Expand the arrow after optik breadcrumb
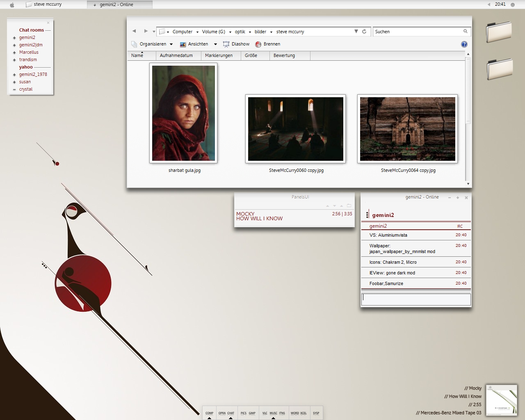Image resolution: width=525 pixels, height=420 pixels. tap(250, 32)
